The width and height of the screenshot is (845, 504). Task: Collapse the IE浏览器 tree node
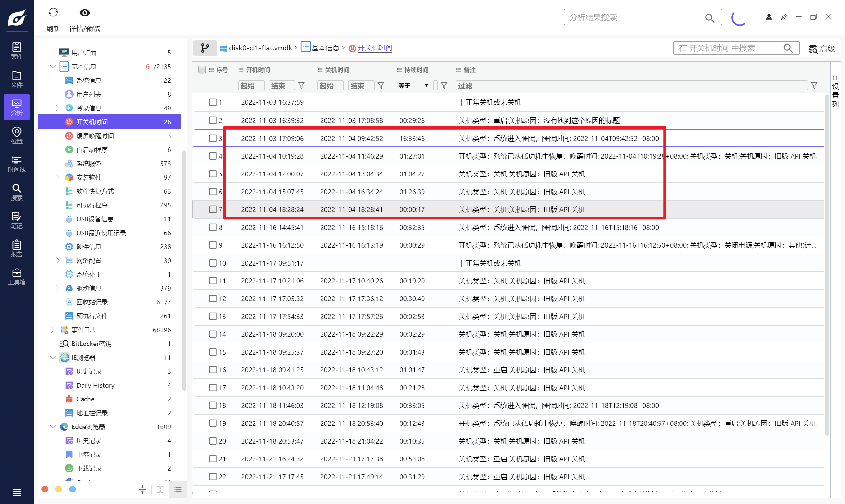click(x=53, y=358)
